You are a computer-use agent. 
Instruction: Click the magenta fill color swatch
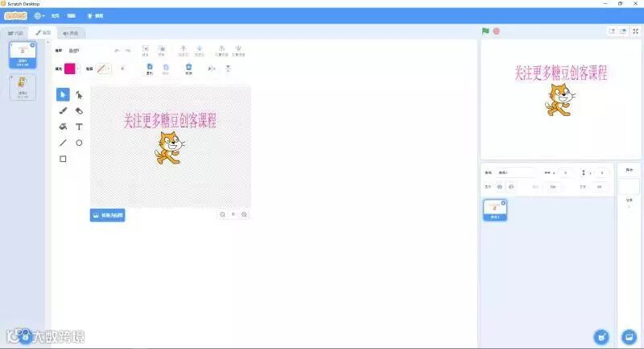[70, 69]
